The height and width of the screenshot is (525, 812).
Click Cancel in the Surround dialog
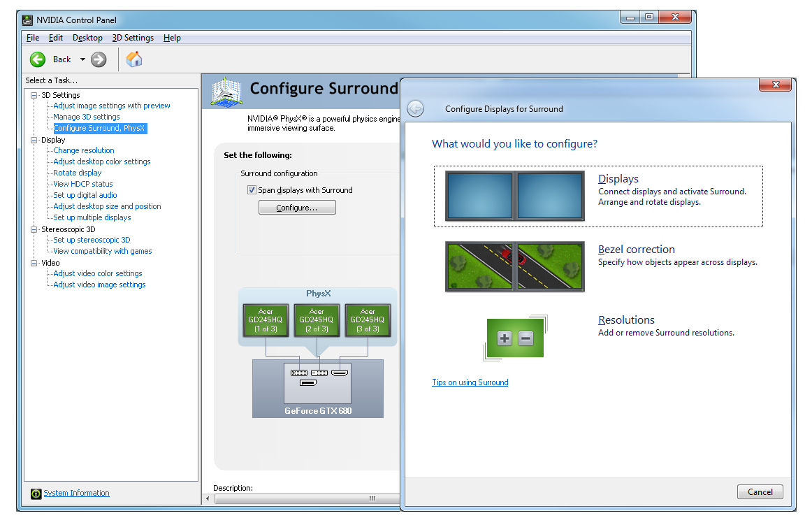point(760,492)
